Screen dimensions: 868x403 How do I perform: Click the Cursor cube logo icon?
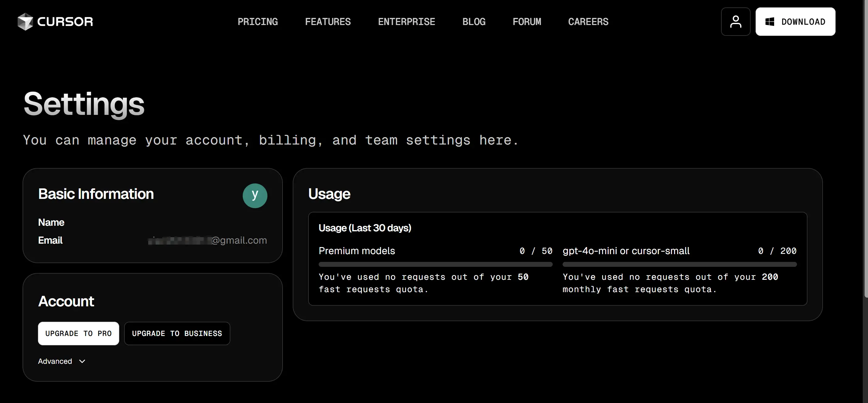point(25,22)
